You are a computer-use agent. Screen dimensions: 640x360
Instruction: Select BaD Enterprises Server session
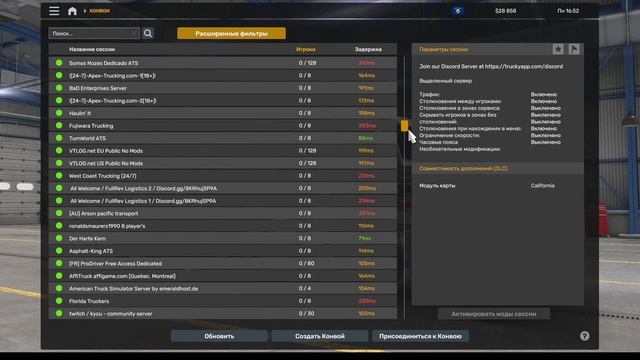point(222,88)
